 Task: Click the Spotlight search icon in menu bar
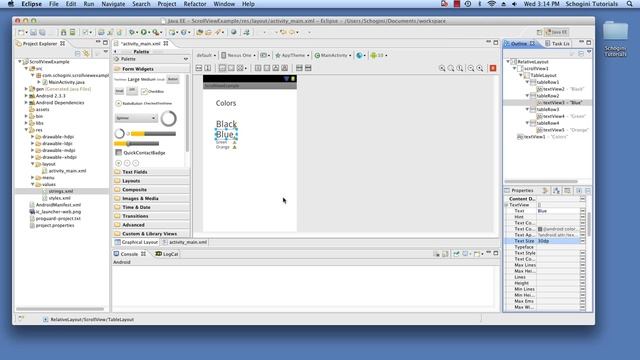click(x=630, y=4)
